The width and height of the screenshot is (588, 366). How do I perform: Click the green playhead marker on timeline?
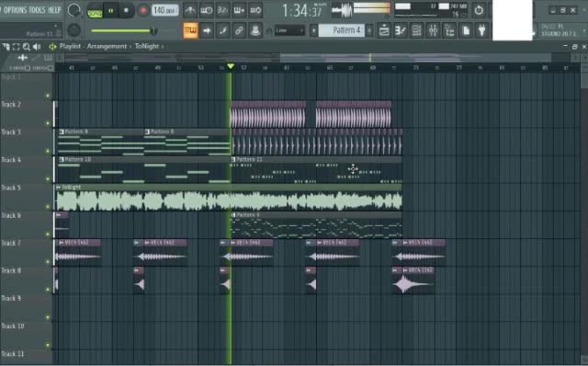pyautogui.click(x=231, y=66)
